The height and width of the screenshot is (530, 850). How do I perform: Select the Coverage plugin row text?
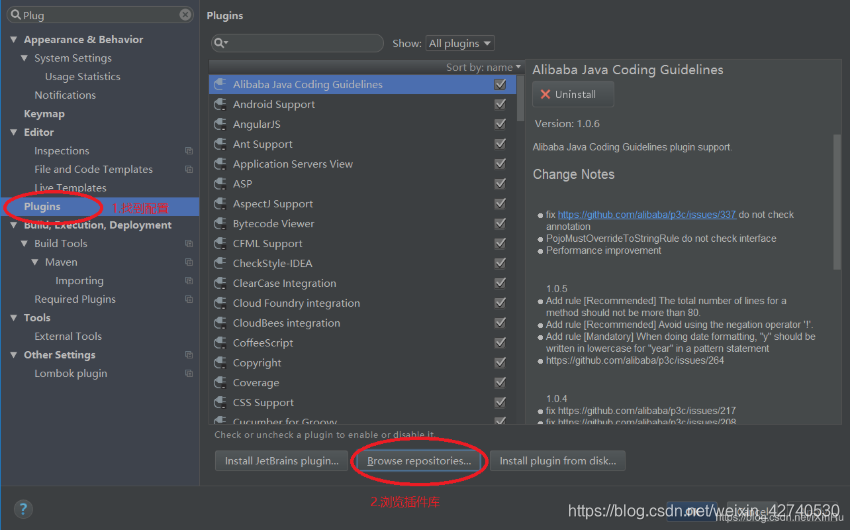tap(256, 383)
